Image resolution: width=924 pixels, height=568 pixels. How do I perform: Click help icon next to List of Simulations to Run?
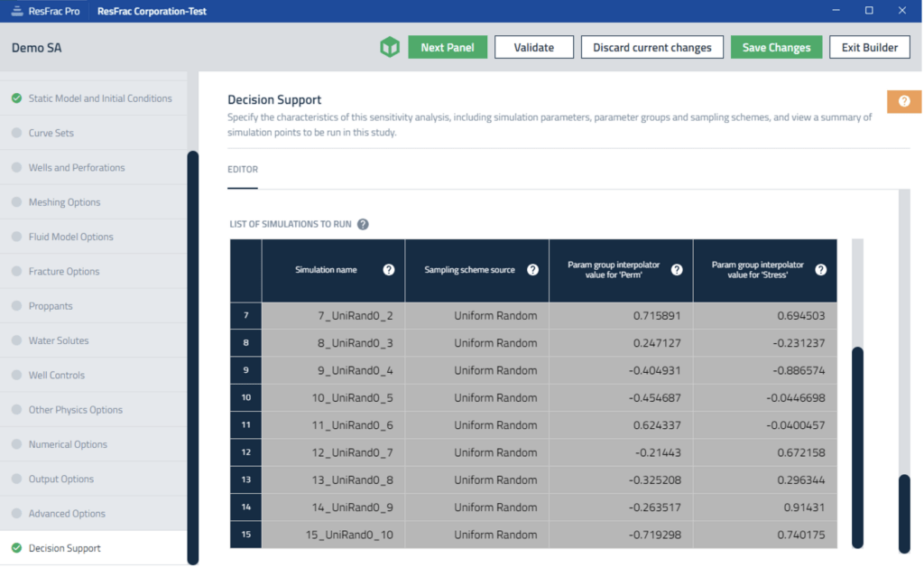tap(363, 224)
